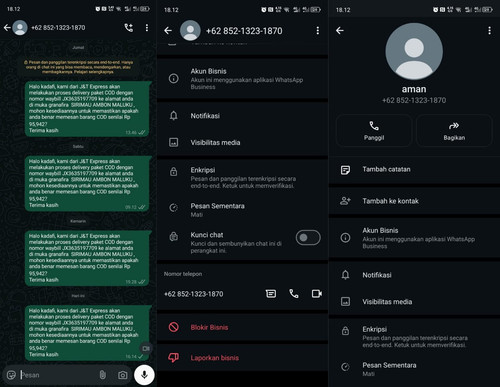This screenshot has width=500, height=387.
Task: Tap the scroll-down badge over the last message
Action: [146, 349]
